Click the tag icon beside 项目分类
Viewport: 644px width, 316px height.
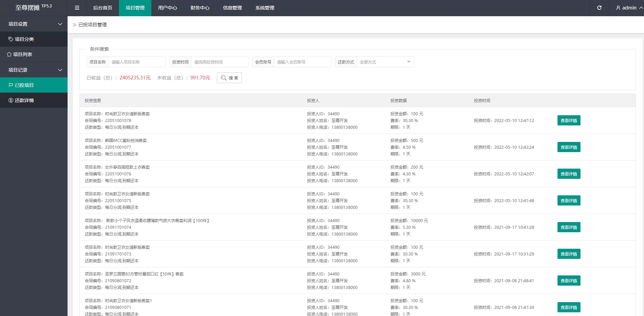[x=11, y=39]
